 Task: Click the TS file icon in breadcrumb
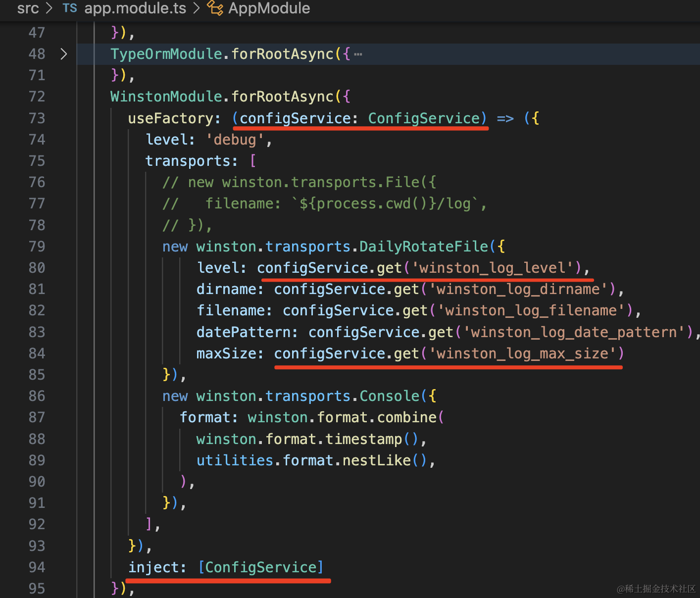70,8
